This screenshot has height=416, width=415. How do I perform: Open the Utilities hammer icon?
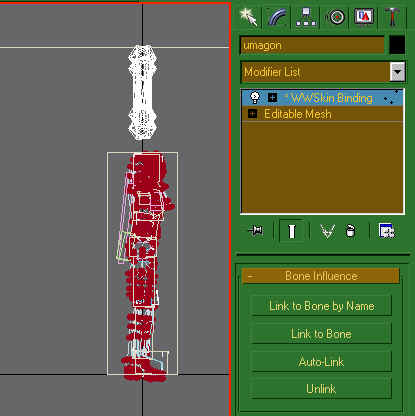392,17
